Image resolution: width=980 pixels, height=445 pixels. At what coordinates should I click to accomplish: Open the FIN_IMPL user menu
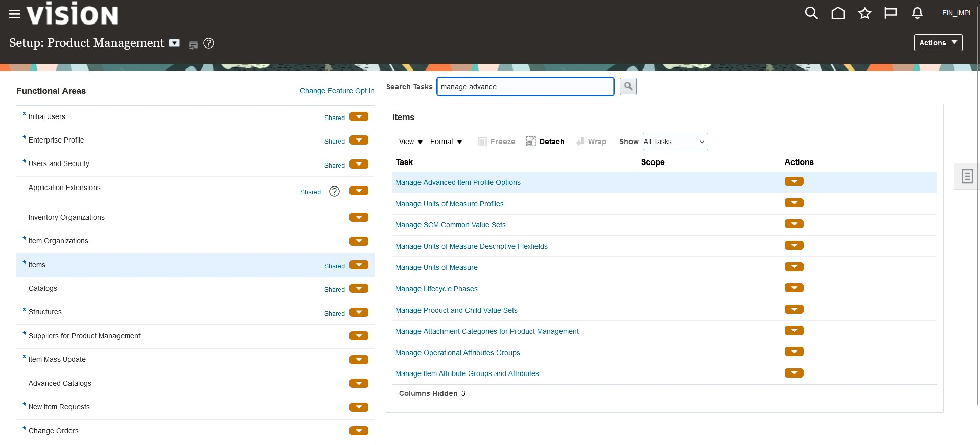tap(957, 13)
